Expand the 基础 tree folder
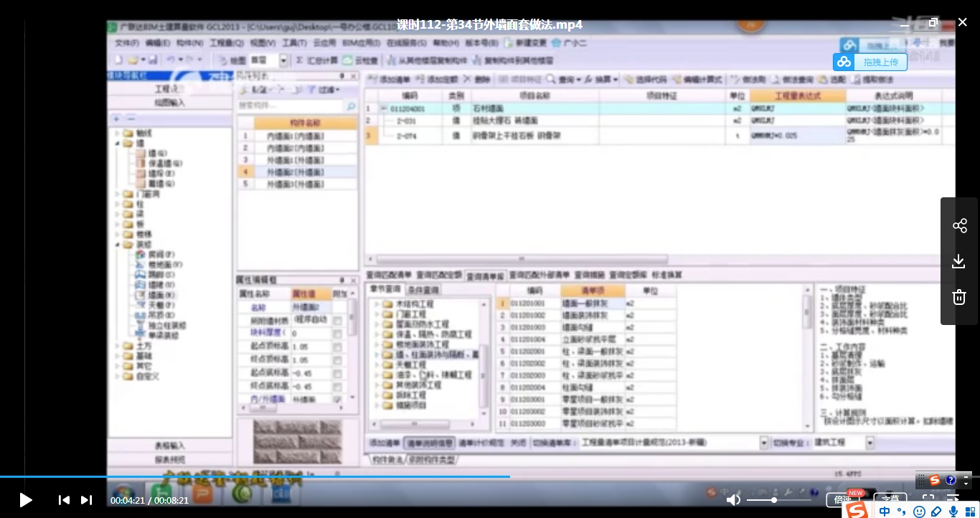Viewport: 980px width, 518px height. point(117,356)
